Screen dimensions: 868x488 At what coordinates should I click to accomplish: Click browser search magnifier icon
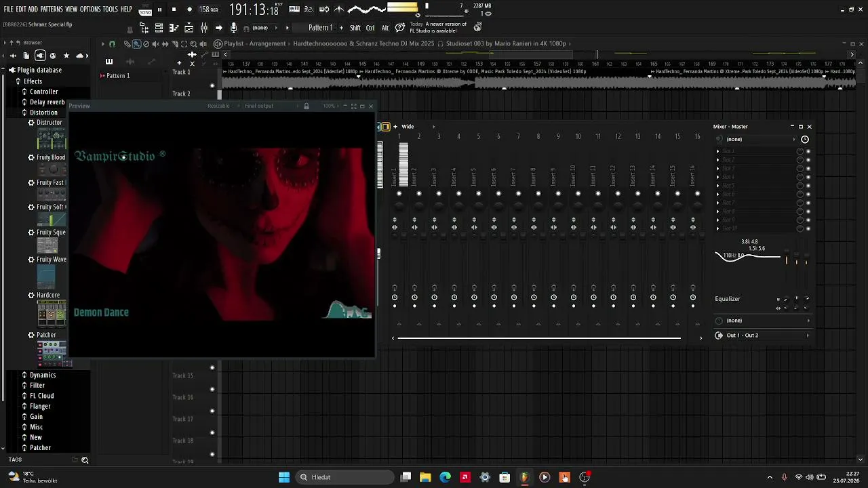click(x=85, y=460)
